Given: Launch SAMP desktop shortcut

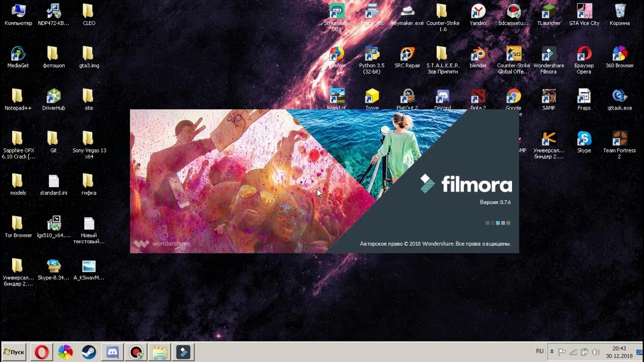Looking at the screenshot, I should click(548, 100).
